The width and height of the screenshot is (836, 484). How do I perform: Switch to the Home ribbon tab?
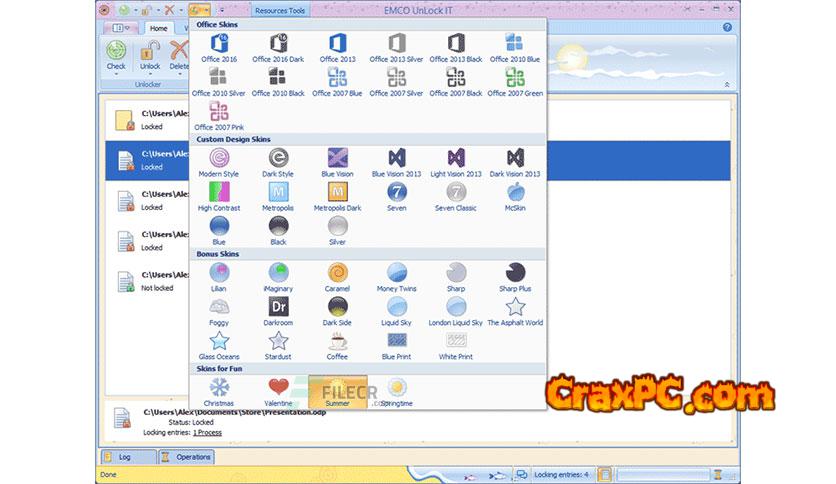tap(158, 28)
